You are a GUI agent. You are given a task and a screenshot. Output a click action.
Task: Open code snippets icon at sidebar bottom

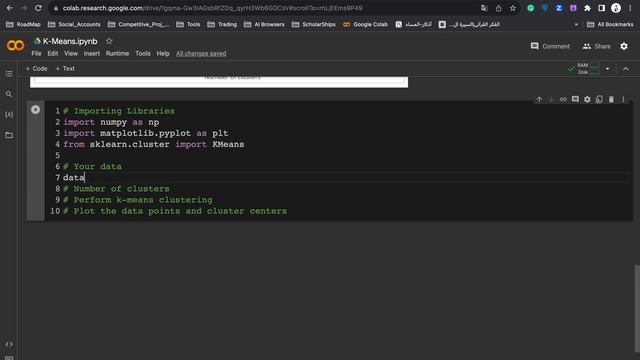9,344
